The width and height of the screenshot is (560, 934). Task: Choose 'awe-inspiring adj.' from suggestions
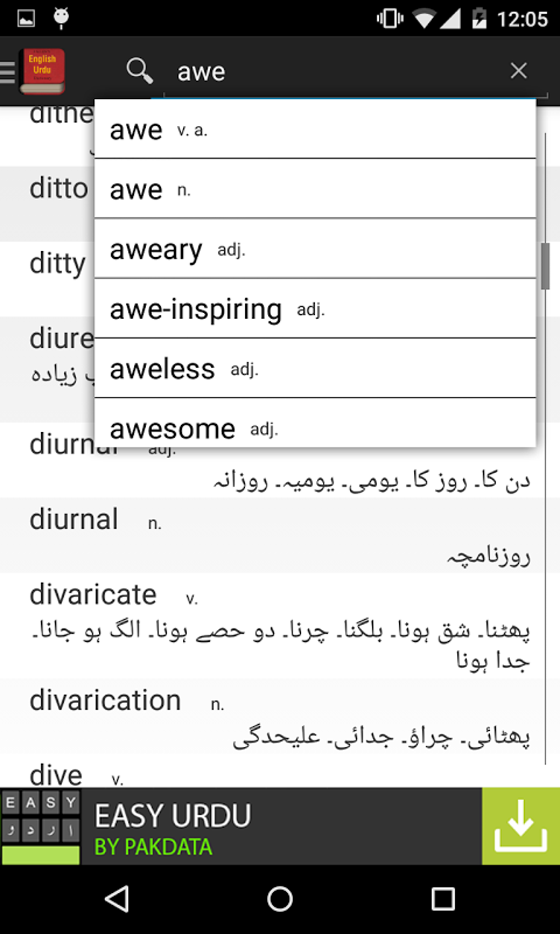tap(315, 309)
